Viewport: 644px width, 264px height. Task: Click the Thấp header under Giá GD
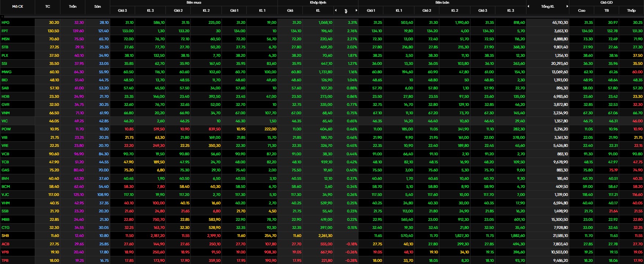pyautogui.click(x=631, y=11)
